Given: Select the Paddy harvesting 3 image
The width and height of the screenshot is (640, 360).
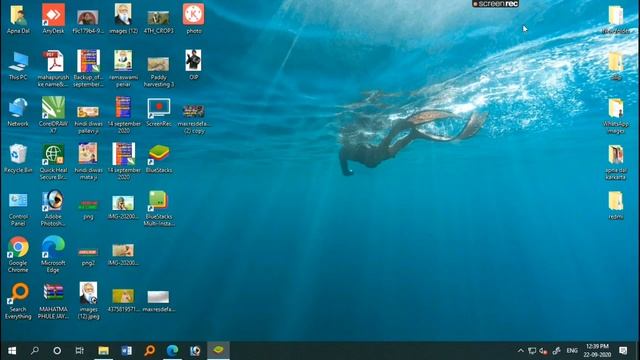Looking at the screenshot, I should coord(158,72).
